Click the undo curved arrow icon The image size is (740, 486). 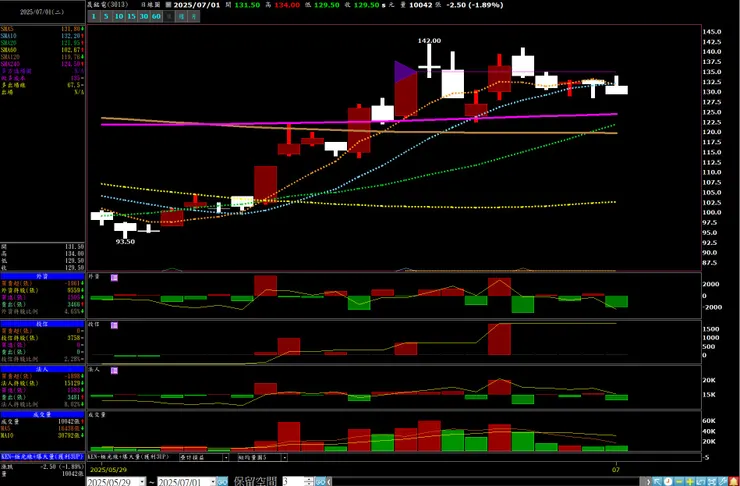(701, 481)
